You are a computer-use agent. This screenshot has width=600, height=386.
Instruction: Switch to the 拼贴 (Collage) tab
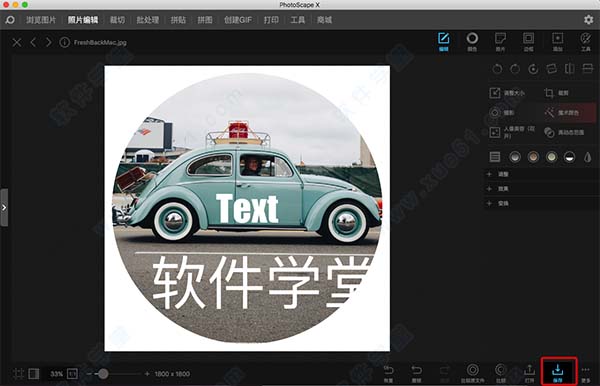point(178,20)
